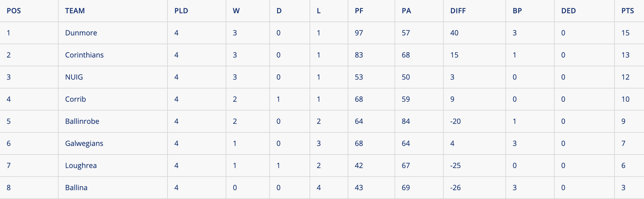Select the Corinthians team entry

click(84, 55)
